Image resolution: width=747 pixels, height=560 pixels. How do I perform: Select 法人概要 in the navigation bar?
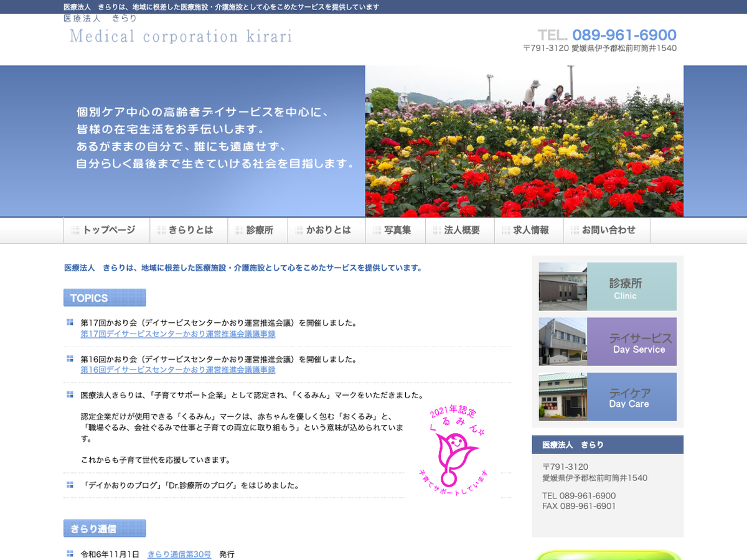point(460,230)
